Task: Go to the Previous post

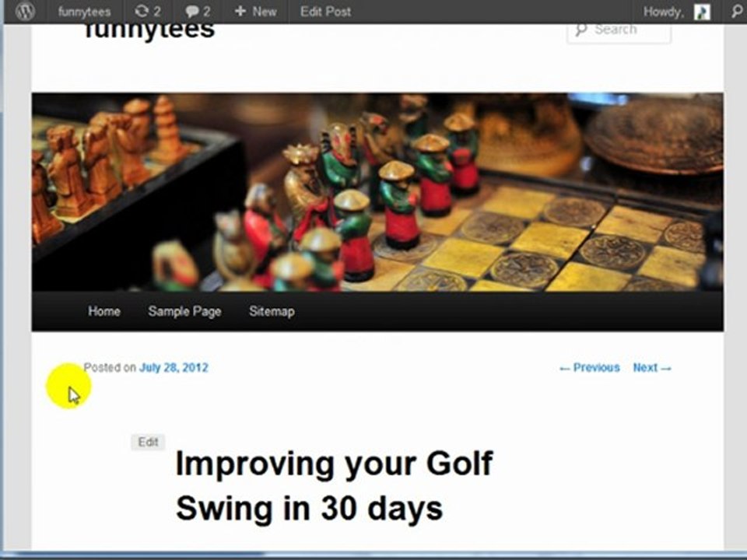Action: [x=589, y=368]
